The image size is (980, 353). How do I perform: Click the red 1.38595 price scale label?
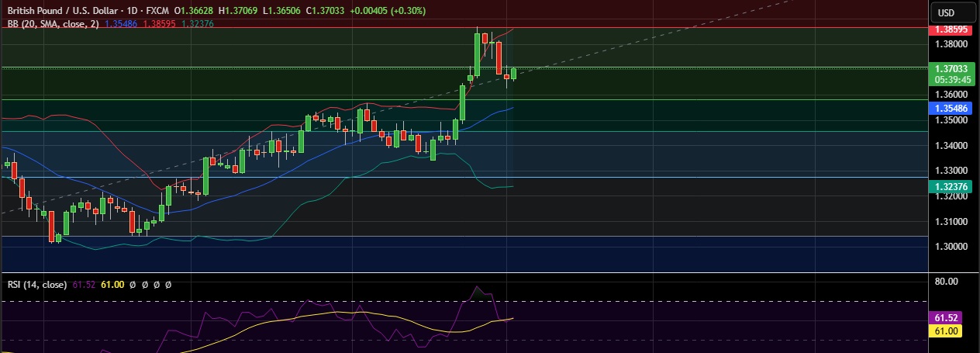click(952, 29)
